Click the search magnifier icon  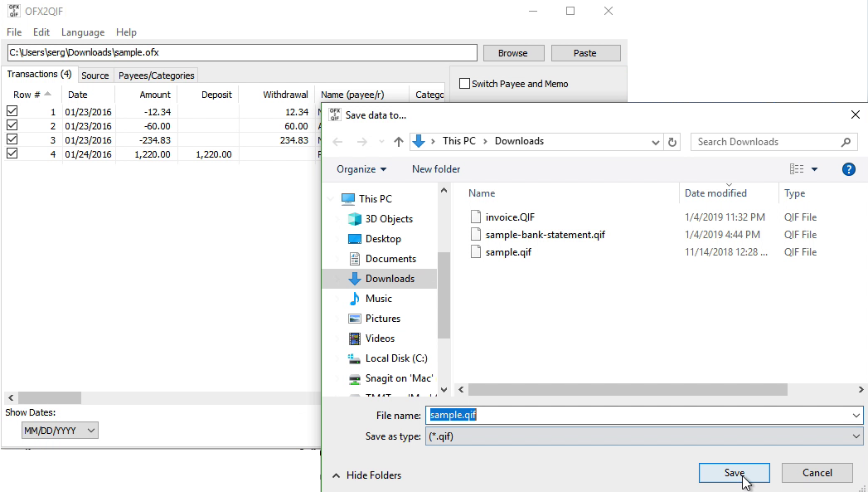point(846,142)
